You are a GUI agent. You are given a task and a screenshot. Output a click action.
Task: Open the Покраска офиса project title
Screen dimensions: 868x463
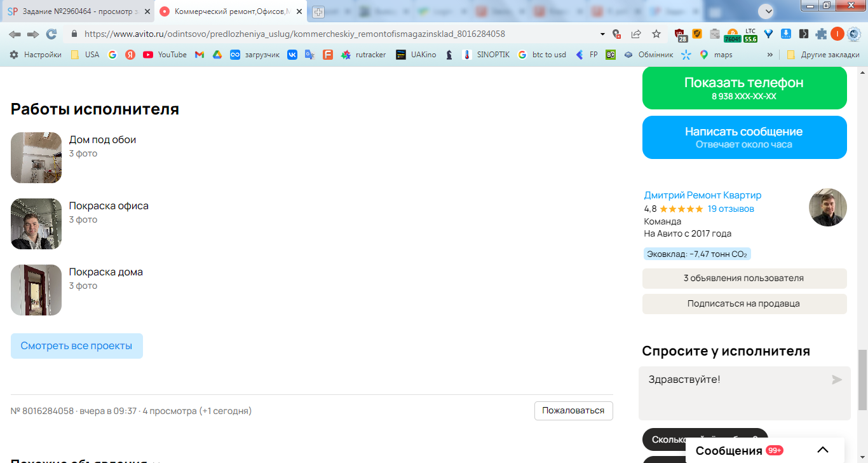pyautogui.click(x=109, y=206)
